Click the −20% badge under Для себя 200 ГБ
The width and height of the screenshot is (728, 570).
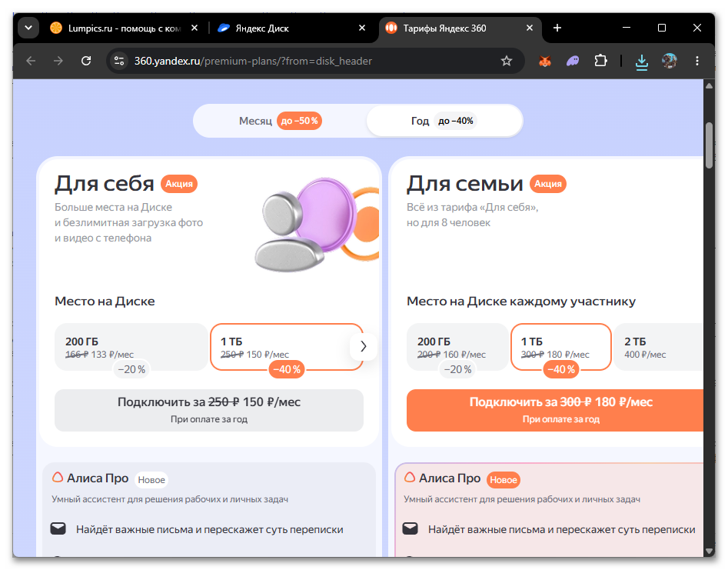point(131,370)
